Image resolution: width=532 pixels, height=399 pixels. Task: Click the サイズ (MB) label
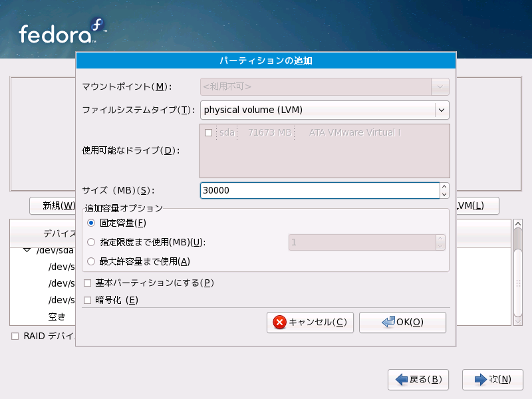118,190
